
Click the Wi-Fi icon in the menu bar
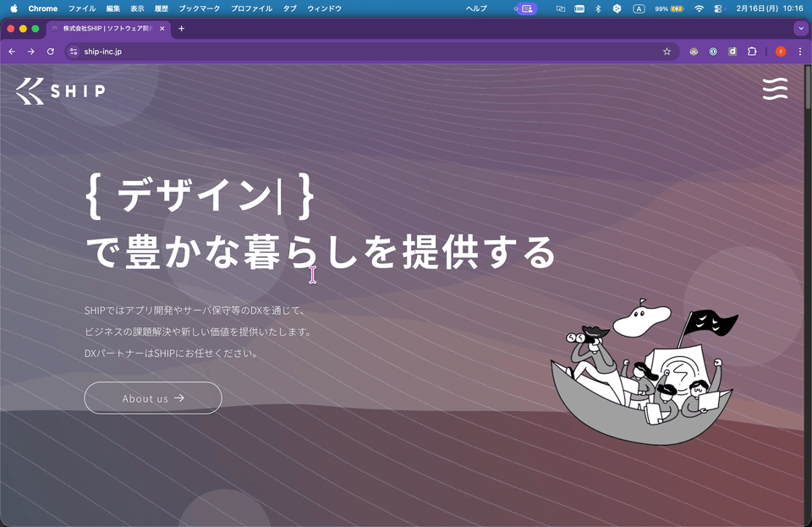[700, 8]
